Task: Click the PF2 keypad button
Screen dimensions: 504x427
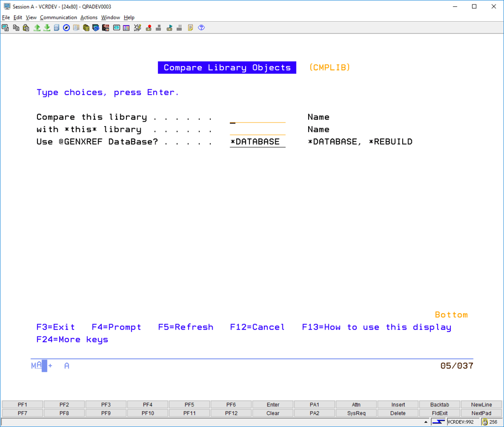Action: [64, 404]
